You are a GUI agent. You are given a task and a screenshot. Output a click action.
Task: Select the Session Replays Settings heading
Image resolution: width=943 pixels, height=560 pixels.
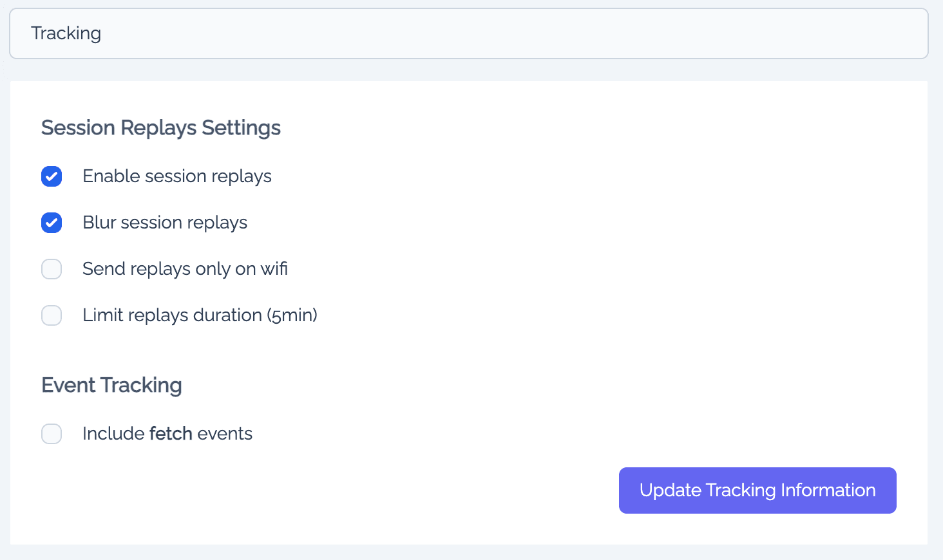[161, 128]
